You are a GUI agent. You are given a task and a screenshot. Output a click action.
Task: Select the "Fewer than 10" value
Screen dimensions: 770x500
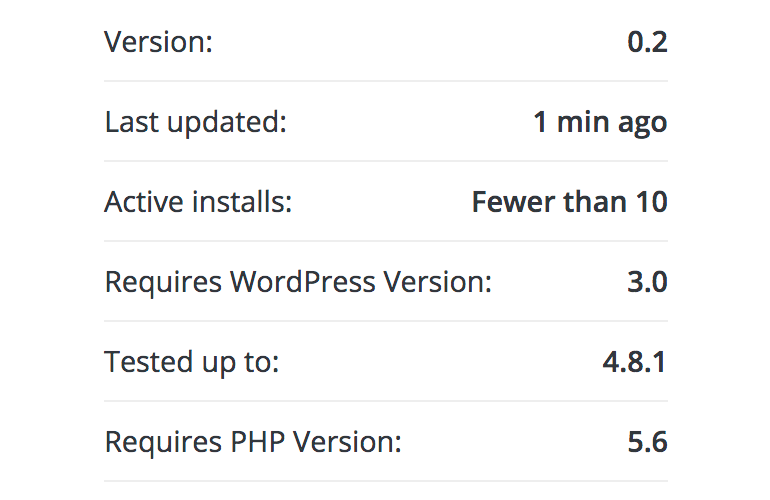pos(569,202)
